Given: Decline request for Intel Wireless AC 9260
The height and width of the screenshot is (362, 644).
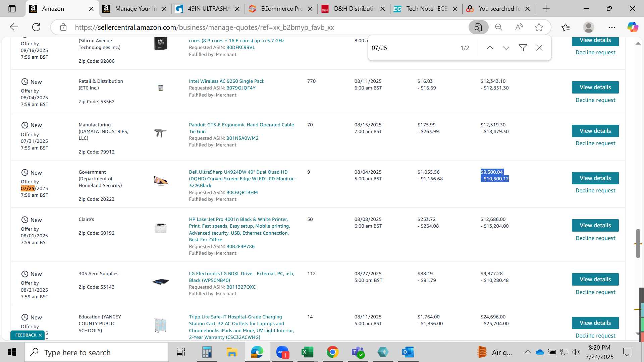Looking at the screenshot, I should (x=595, y=100).
